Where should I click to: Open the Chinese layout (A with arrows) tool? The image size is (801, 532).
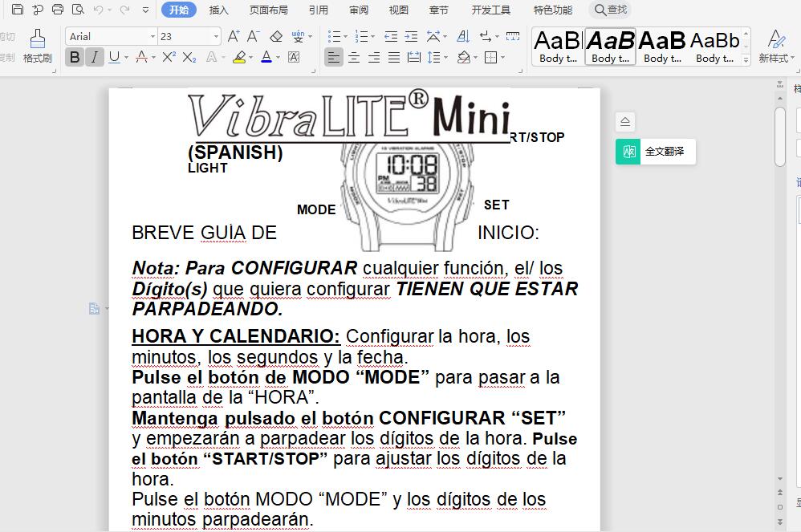[x=433, y=36]
